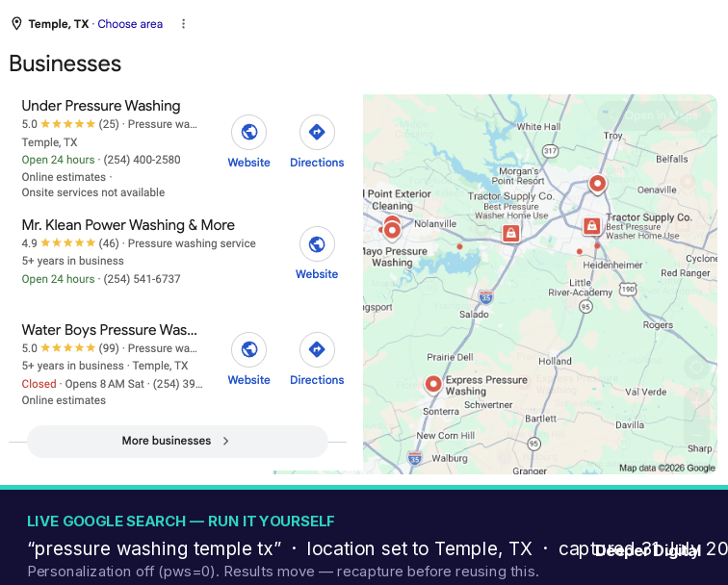
Task: Click phone number (254) 400-2580
Action: click(143, 160)
